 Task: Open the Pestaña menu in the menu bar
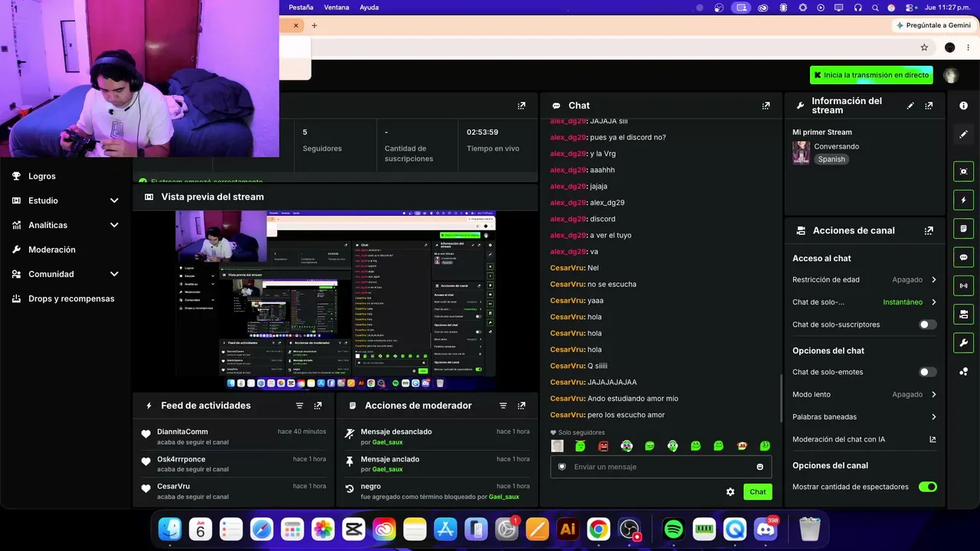point(301,8)
